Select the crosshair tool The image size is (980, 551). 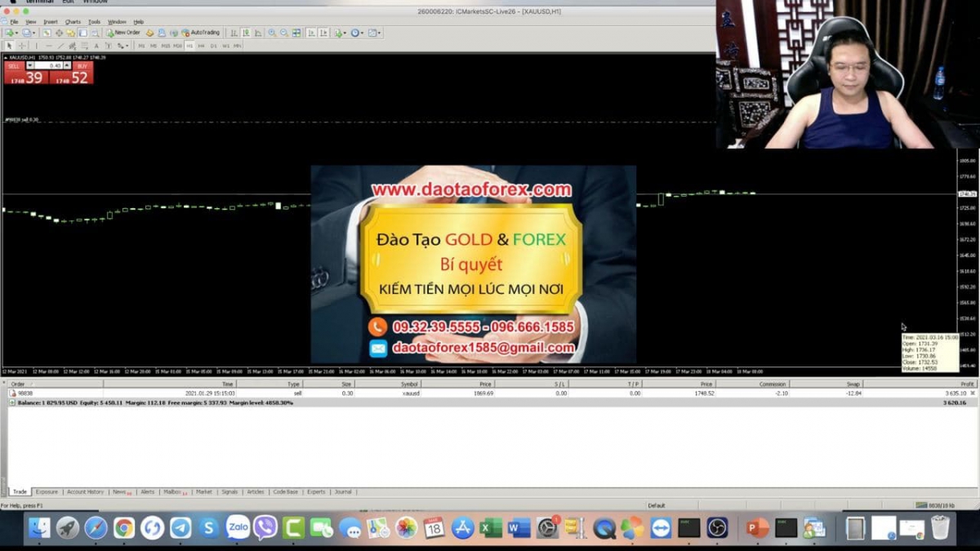coord(22,46)
